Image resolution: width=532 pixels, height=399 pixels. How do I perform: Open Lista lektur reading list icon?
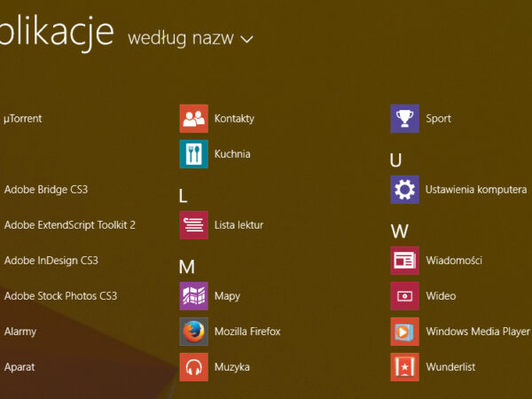193,225
